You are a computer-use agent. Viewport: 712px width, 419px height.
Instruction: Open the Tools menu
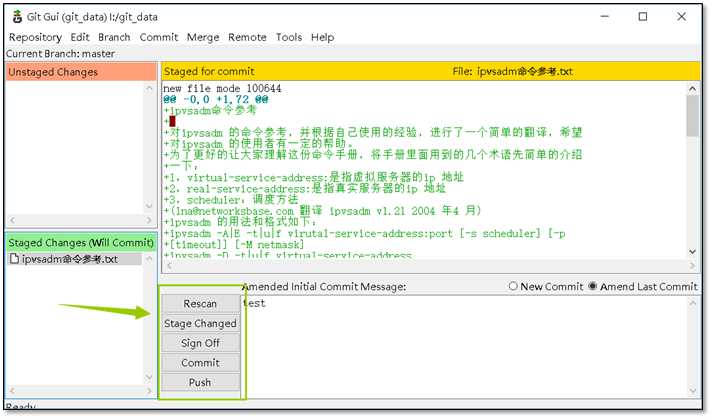[x=289, y=37]
